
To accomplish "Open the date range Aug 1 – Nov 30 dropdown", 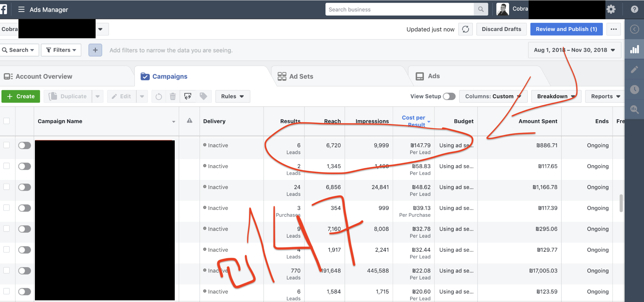I will (x=574, y=50).
